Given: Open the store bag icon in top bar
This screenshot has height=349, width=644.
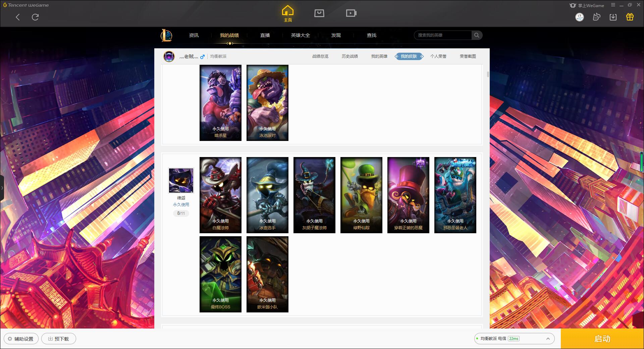Looking at the screenshot, I should [319, 13].
